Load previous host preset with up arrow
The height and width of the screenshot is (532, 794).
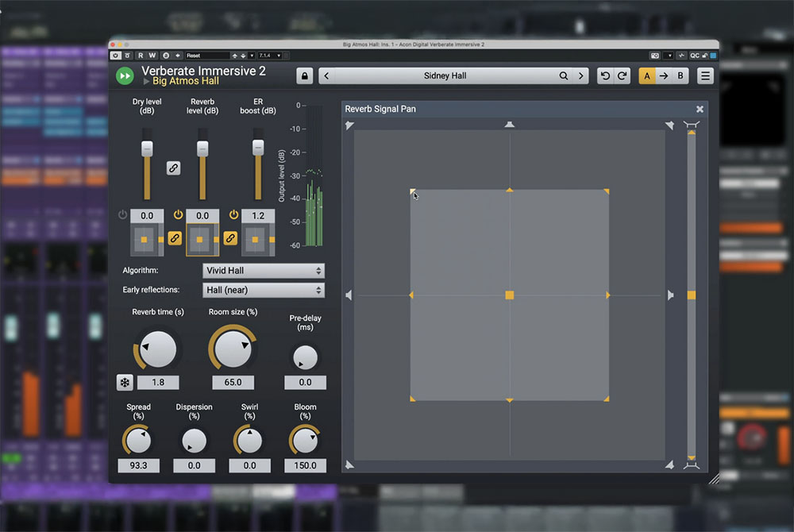234,56
